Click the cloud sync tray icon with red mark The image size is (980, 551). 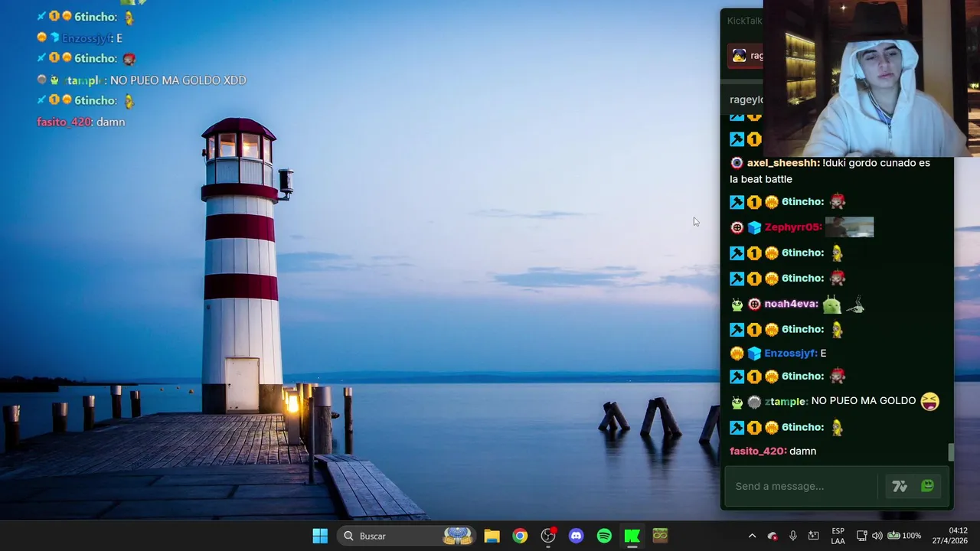coord(773,536)
